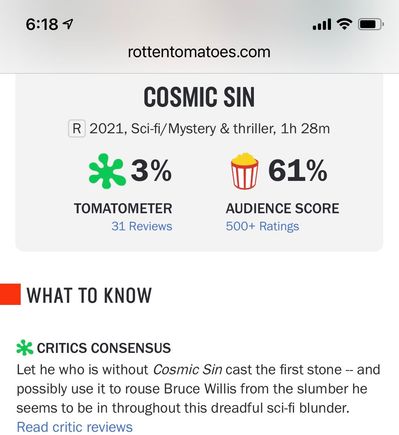
Task: Tap the What to Know heading
Action: point(89,295)
